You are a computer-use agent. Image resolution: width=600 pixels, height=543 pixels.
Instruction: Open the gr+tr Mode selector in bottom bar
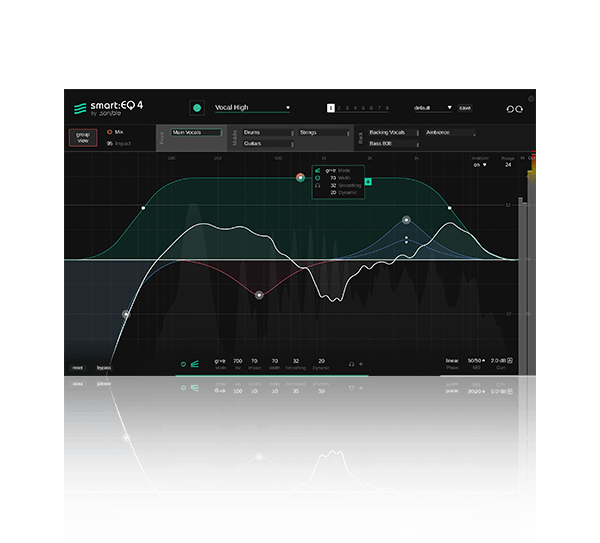coord(220,361)
